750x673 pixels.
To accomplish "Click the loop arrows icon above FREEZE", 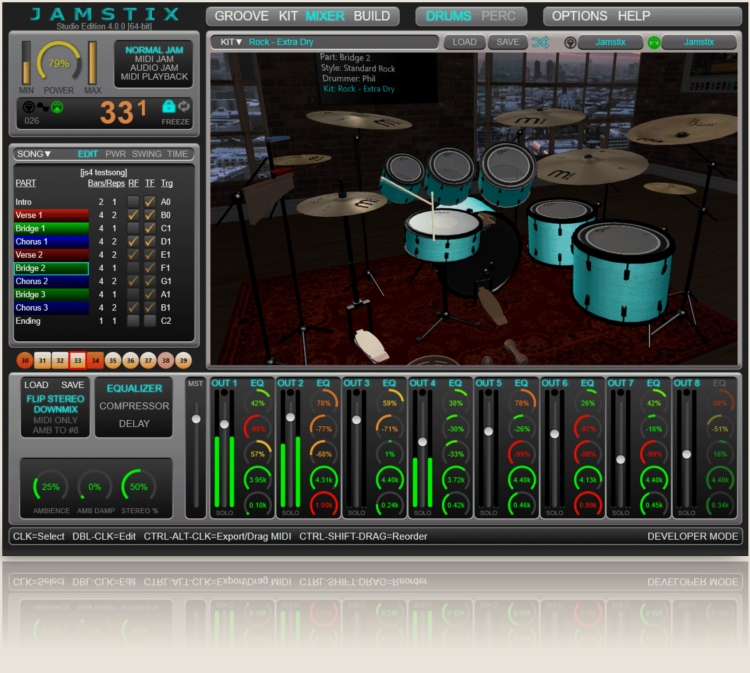I will pos(184,106).
